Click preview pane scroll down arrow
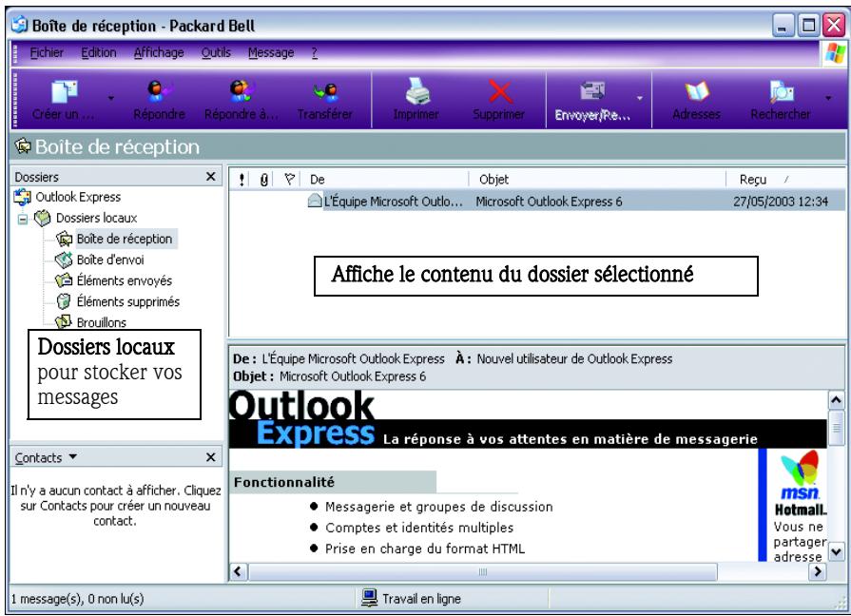The width and height of the screenshot is (851, 616). (x=837, y=552)
